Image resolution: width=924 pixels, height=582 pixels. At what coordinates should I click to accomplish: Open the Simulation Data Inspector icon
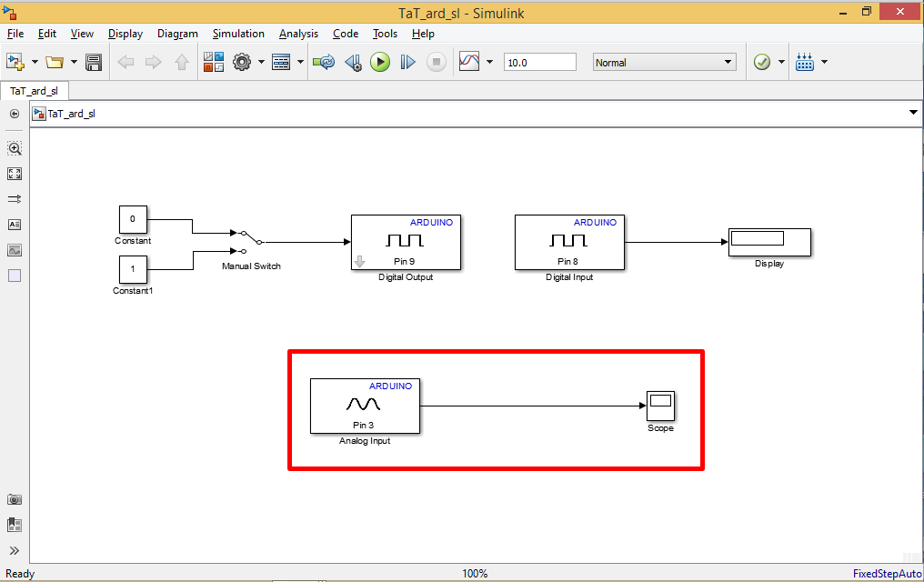pos(469,62)
